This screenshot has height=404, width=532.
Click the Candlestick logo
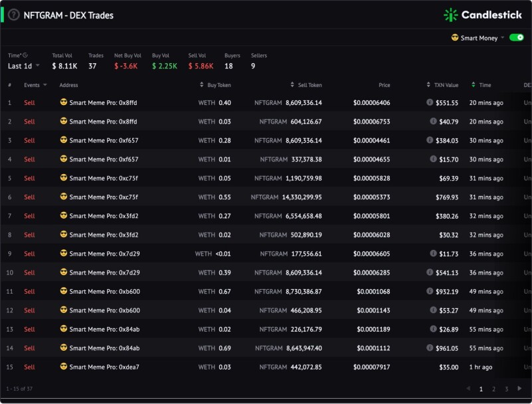coord(483,15)
